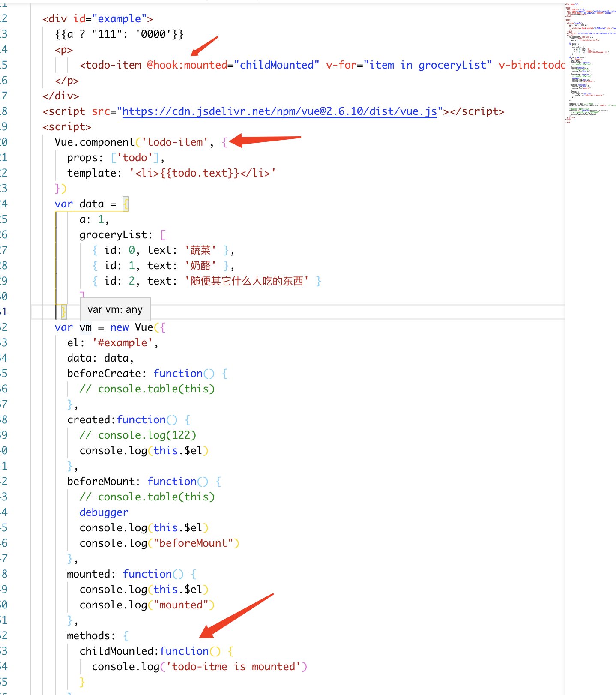This screenshot has width=616, height=695.
Task: Click console.log("beforeMount") line
Action: pos(159,543)
